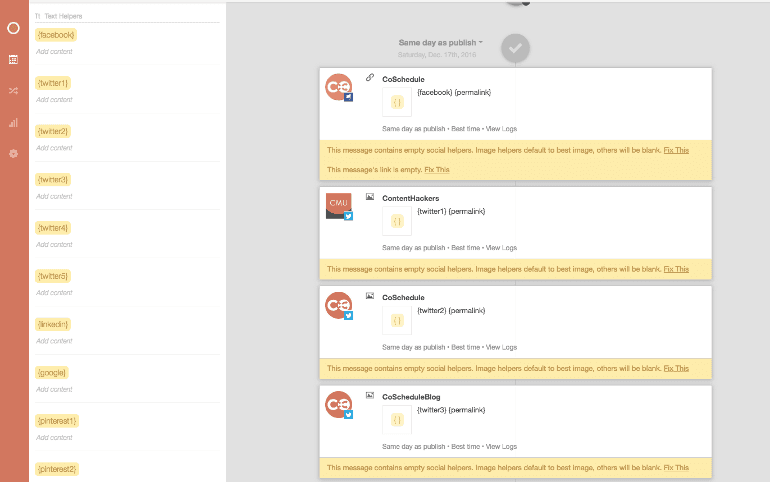Select the {twitter4} text helper tag
The height and width of the screenshot is (482, 770).
click(x=53, y=228)
